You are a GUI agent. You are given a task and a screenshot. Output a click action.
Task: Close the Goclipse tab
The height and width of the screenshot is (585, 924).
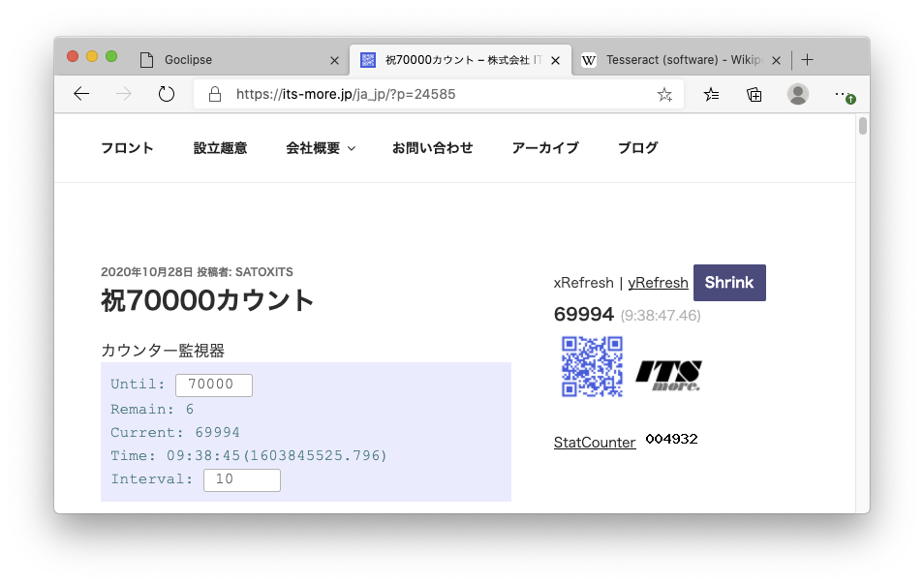click(x=335, y=60)
